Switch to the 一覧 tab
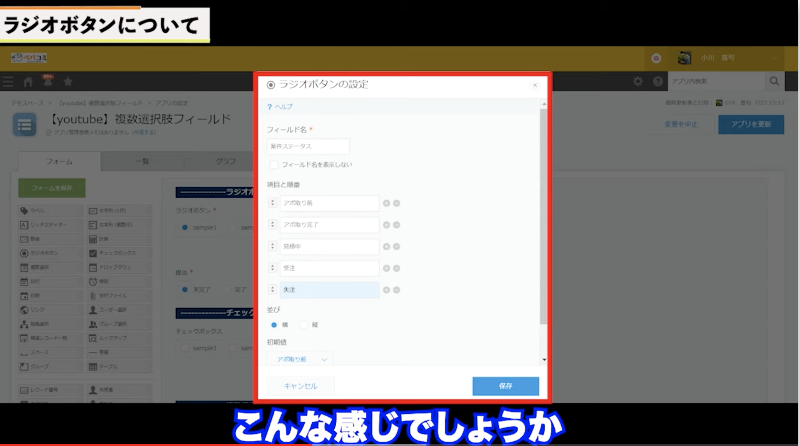This screenshot has width=800, height=446. pos(142,161)
